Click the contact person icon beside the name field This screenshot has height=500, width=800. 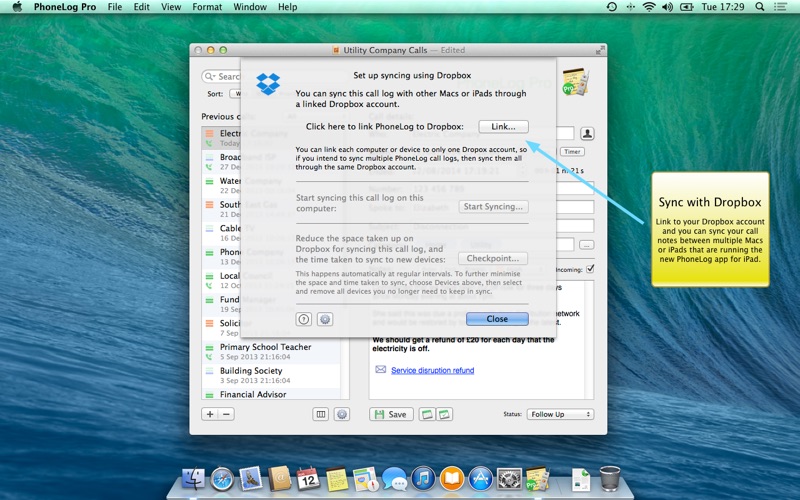pos(587,133)
